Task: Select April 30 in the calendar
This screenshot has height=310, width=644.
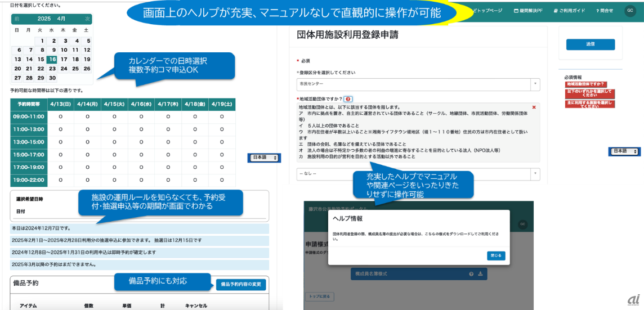Action: point(52,78)
